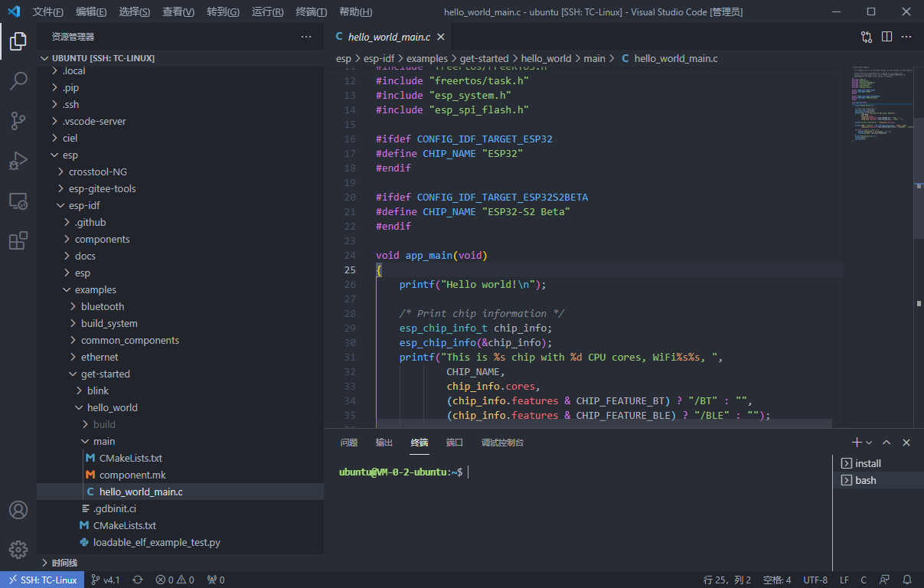Open the 帮助(H) menu
The height and width of the screenshot is (588, 924).
pos(355,11)
